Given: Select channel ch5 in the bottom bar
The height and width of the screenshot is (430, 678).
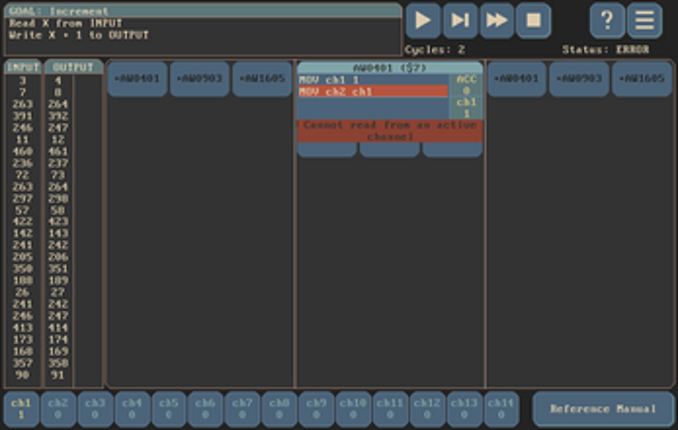Looking at the screenshot, I should coord(169,409).
